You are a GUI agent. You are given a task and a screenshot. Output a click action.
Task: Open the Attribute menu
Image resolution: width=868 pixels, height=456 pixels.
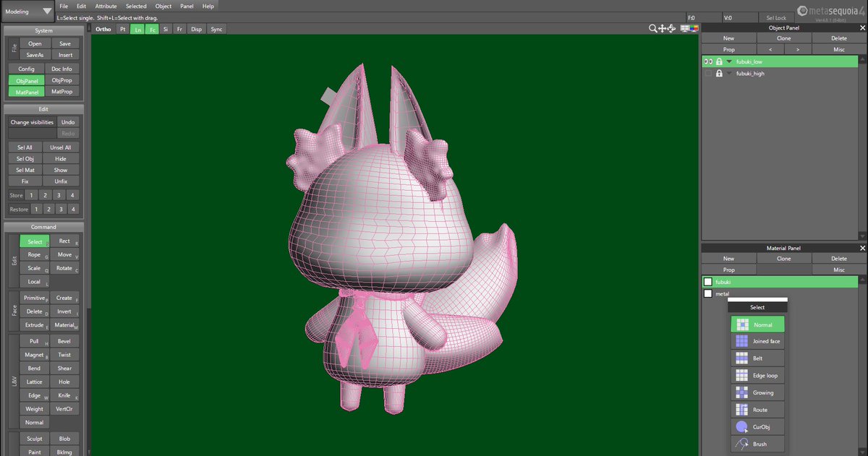(x=106, y=6)
